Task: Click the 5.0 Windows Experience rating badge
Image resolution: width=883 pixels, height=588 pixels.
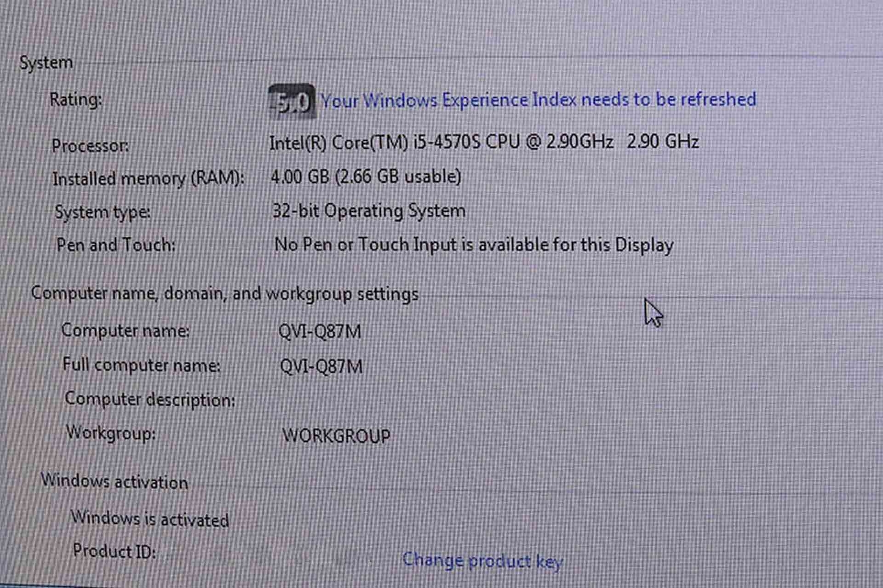Action: pyautogui.click(x=292, y=102)
